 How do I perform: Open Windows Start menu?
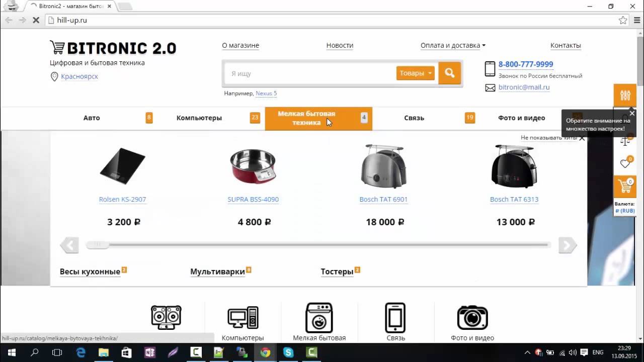[12, 352]
